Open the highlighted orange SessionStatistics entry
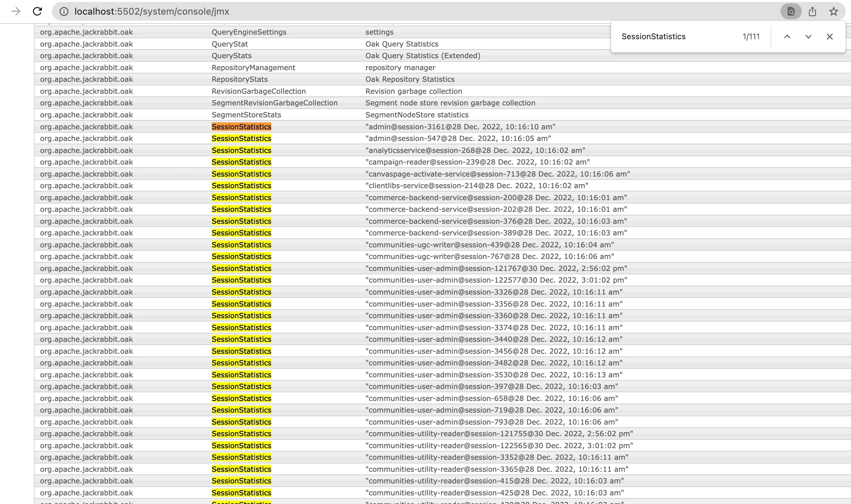The image size is (851, 504). 241,127
